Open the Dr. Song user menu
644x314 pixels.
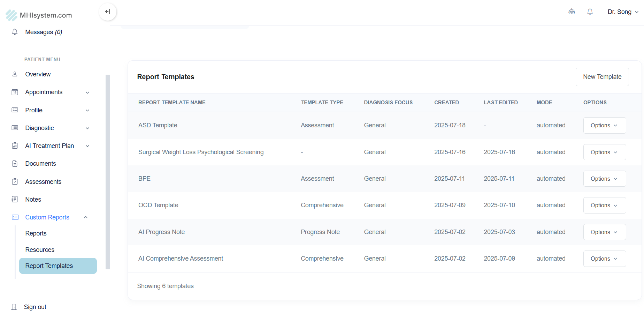tap(623, 12)
